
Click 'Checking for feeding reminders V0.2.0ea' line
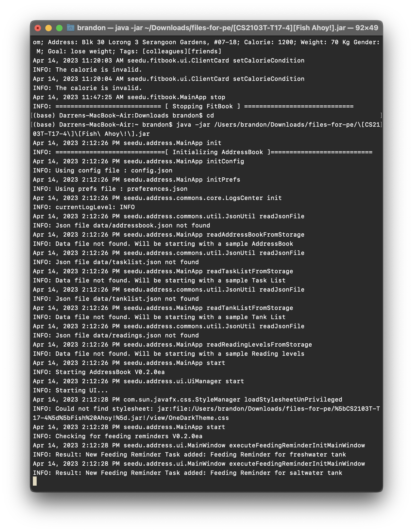pyautogui.click(x=118, y=436)
